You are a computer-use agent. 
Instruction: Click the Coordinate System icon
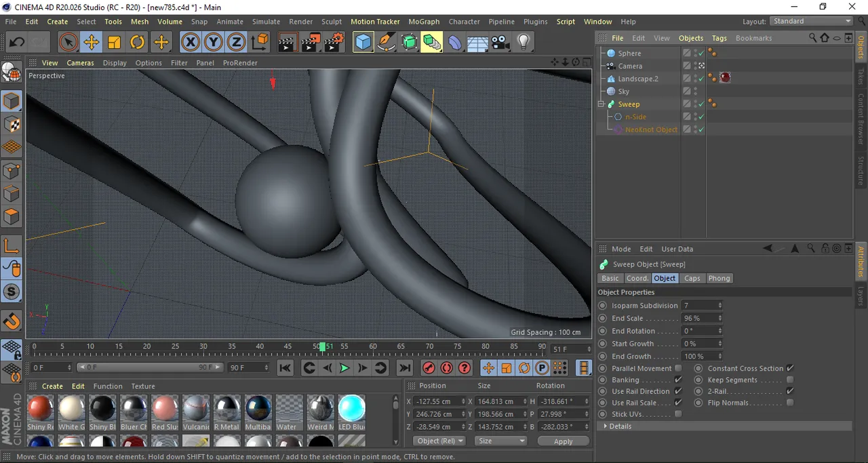coord(260,43)
